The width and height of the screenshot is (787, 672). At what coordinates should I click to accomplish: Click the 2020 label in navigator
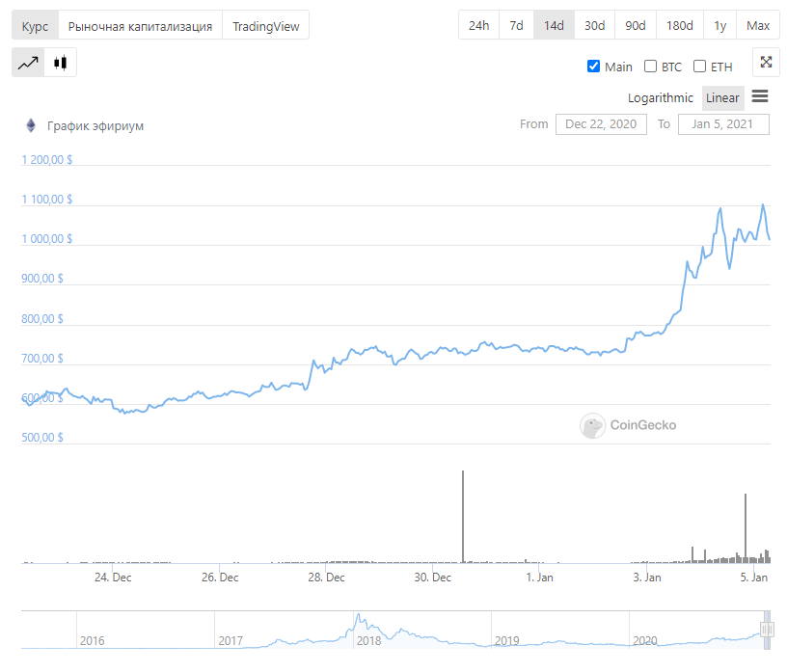645,641
